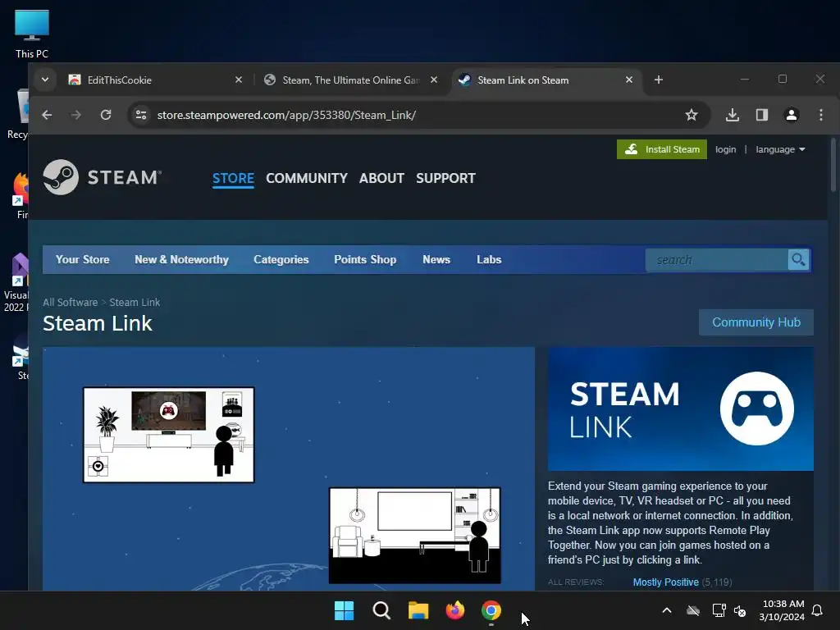This screenshot has height=630, width=840.
Task: Open the Points Shop link
Action: (365, 260)
